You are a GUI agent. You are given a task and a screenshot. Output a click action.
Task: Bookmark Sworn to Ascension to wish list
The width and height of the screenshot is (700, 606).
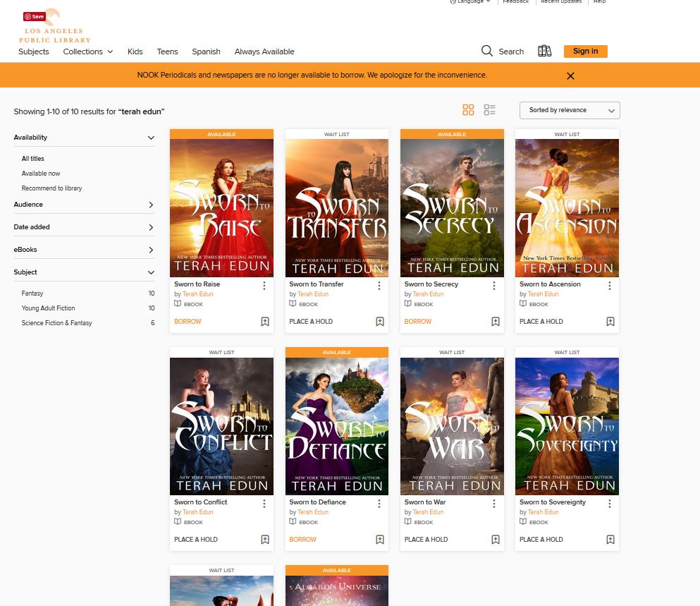click(610, 321)
